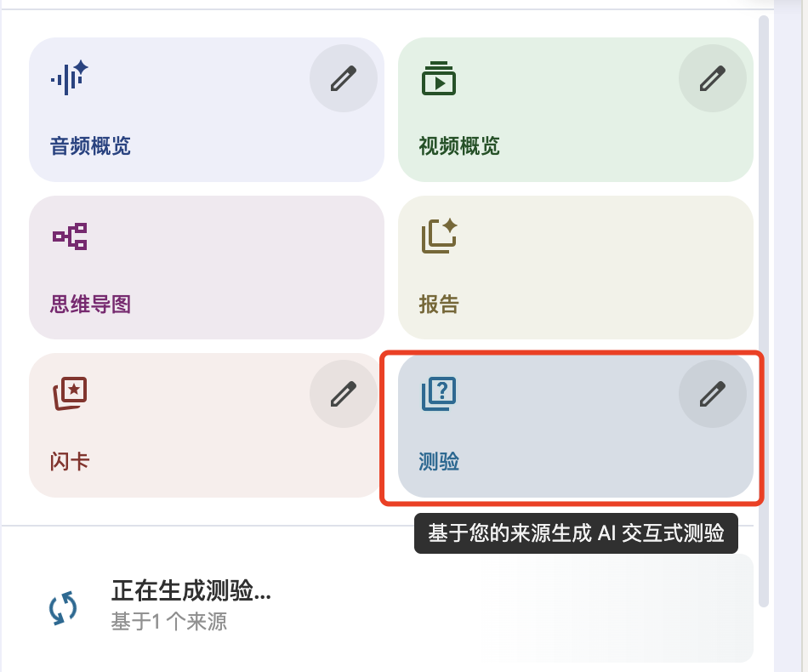Click the audio waveform sparkle icon
The width and height of the screenshot is (808, 672).
70,77
